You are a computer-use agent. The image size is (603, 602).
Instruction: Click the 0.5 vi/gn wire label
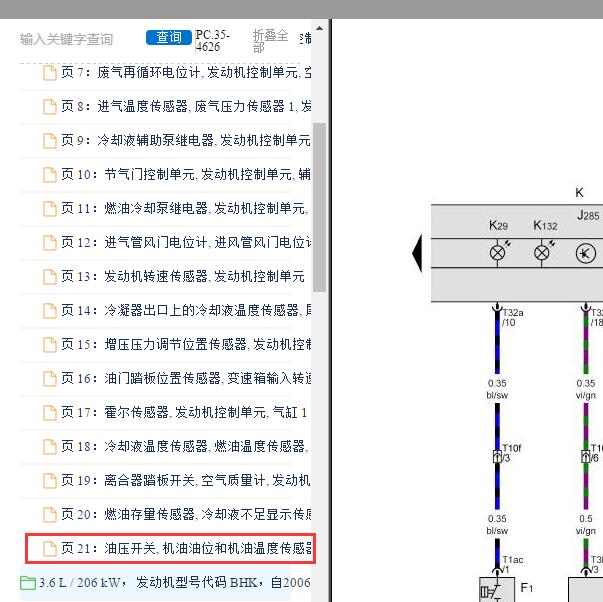pyautogui.click(x=586, y=524)
